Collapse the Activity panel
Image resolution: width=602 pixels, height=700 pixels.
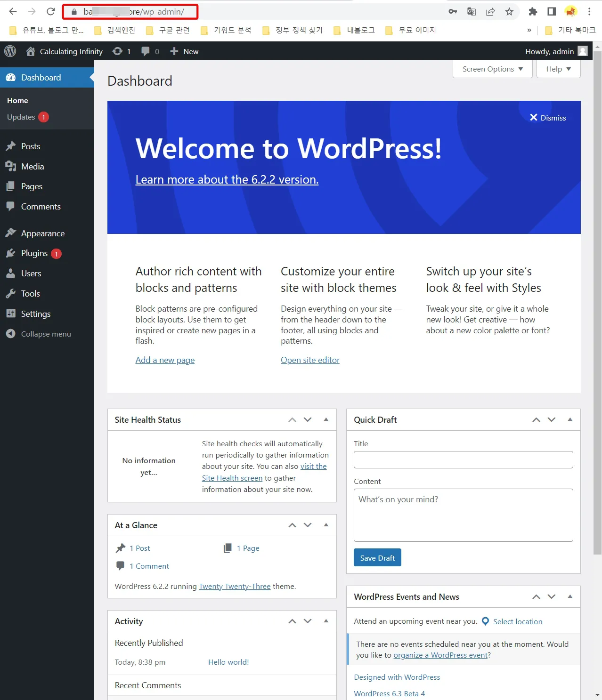[x=326, y=621]
